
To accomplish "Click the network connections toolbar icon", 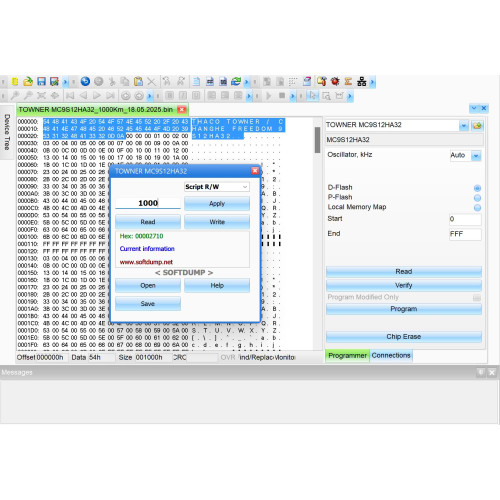I will click(x=361, y=81).
